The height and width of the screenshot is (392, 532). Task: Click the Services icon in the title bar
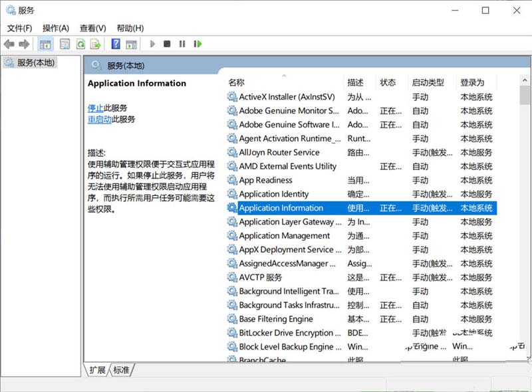click(x=11, y=10)
